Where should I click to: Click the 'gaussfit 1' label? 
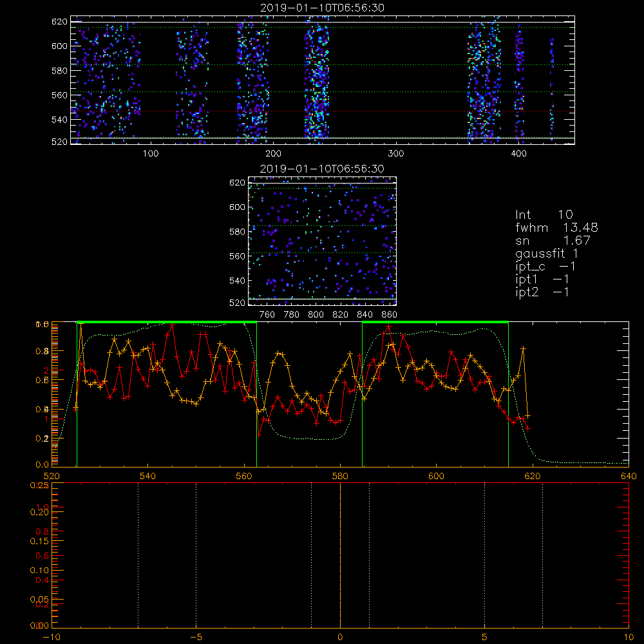[x=547, y=254]
